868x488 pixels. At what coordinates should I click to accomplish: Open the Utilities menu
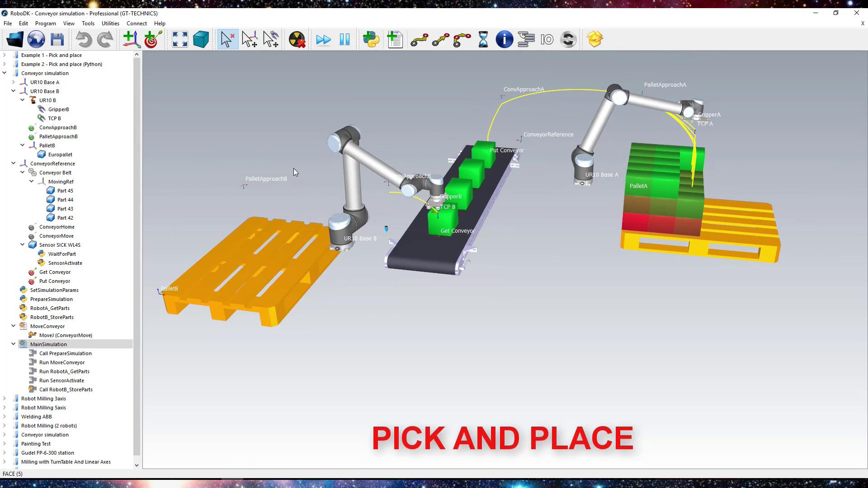click(110, 23)
